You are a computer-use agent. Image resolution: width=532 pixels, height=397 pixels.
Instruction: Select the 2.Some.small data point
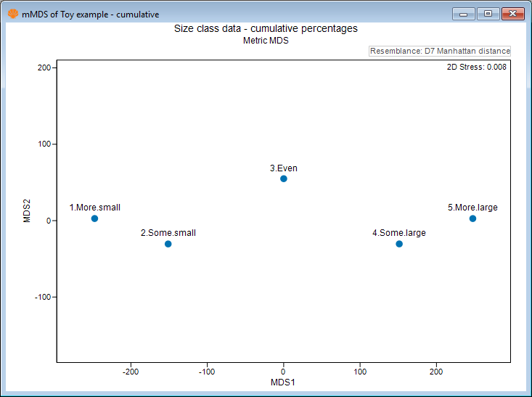[x=168, y=244]
